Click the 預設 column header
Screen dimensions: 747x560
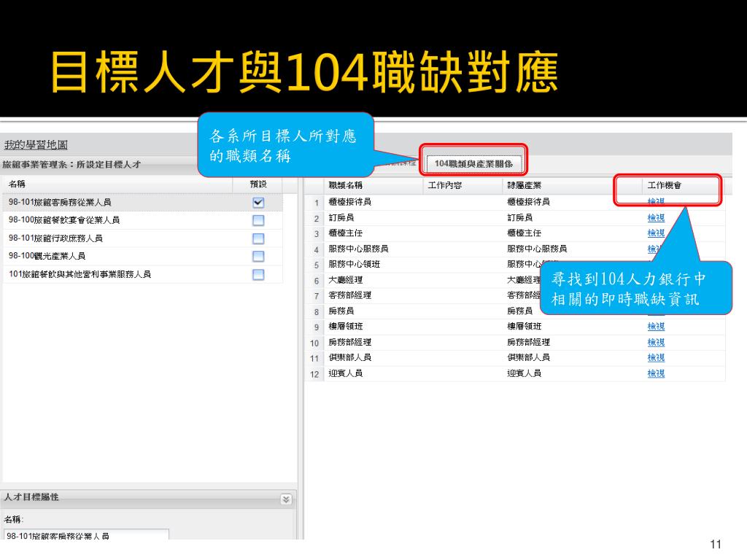[x=258, y=184]
